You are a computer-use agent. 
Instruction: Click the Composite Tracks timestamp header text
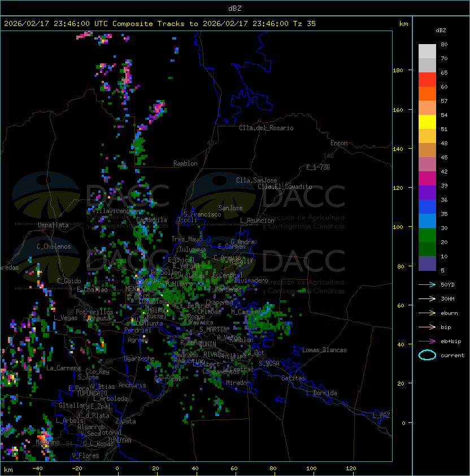tap(160, 24)
